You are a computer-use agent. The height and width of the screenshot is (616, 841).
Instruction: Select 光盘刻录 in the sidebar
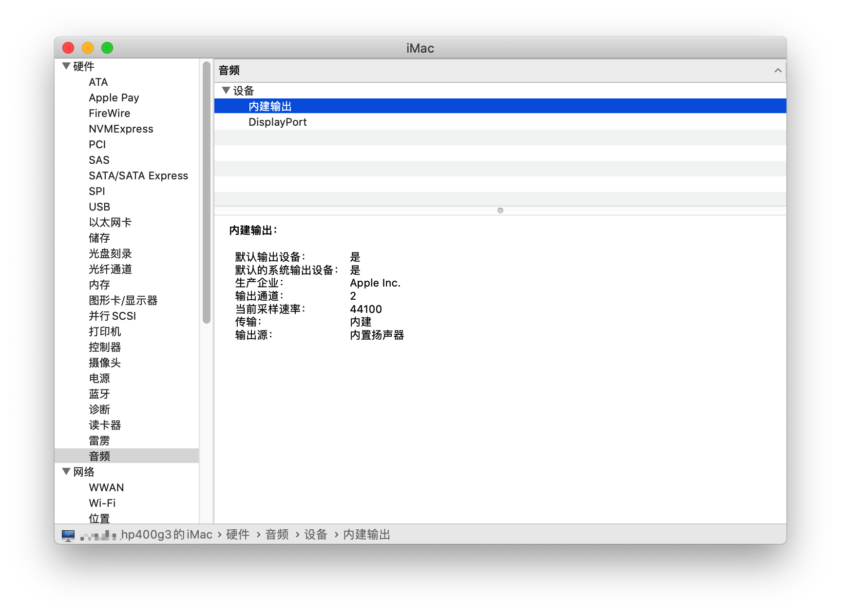[110, 253]
